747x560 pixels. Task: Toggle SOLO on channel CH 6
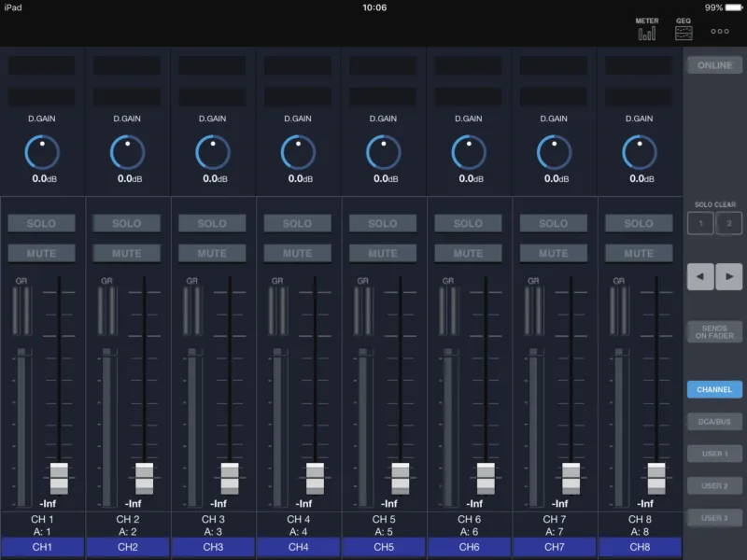coord(468,223)
